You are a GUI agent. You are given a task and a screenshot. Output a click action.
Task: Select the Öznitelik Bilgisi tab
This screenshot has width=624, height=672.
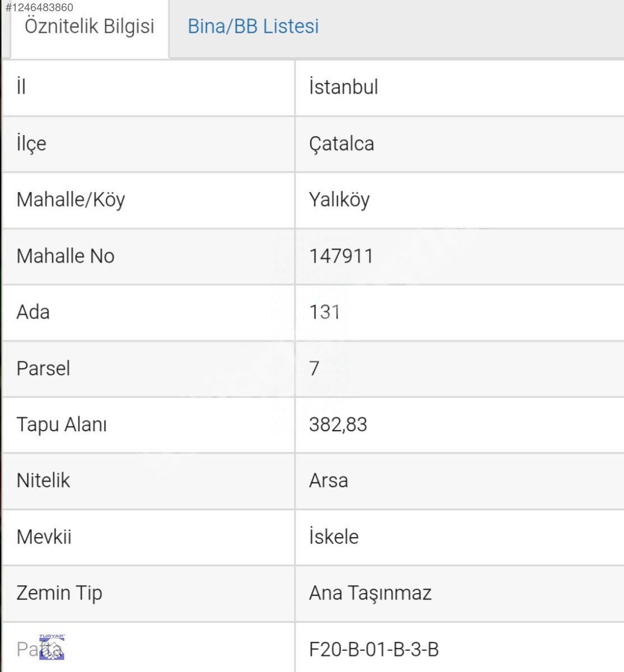click(90, 26)
